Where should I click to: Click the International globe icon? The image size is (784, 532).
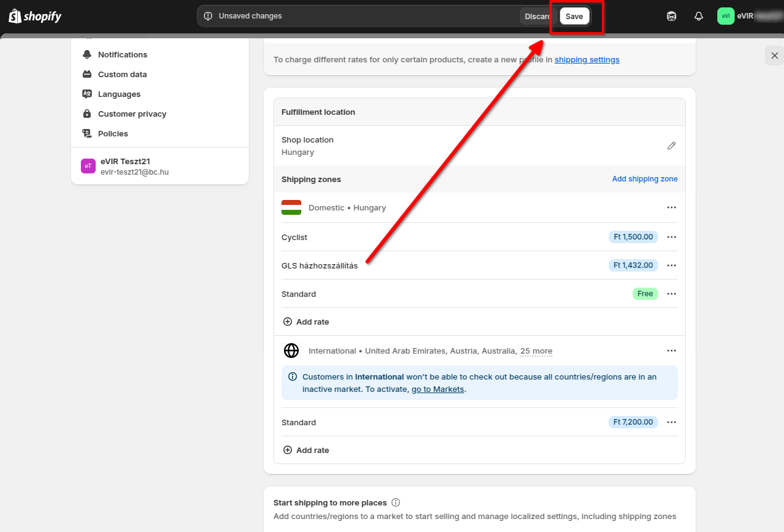point(291,351)
